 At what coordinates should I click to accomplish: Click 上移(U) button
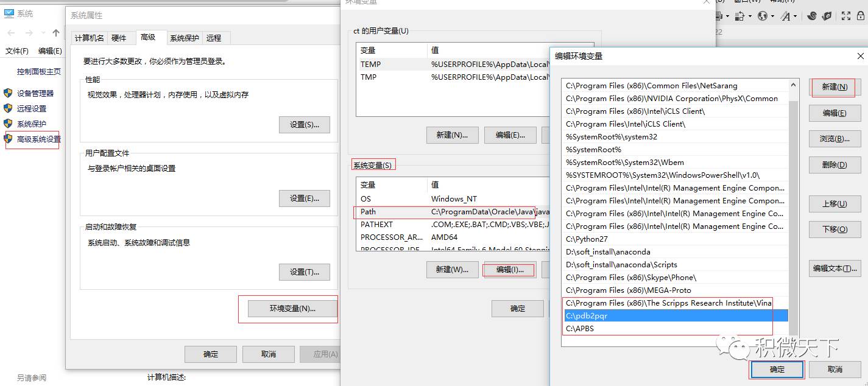pyautogui.click(x=834, y=204)
